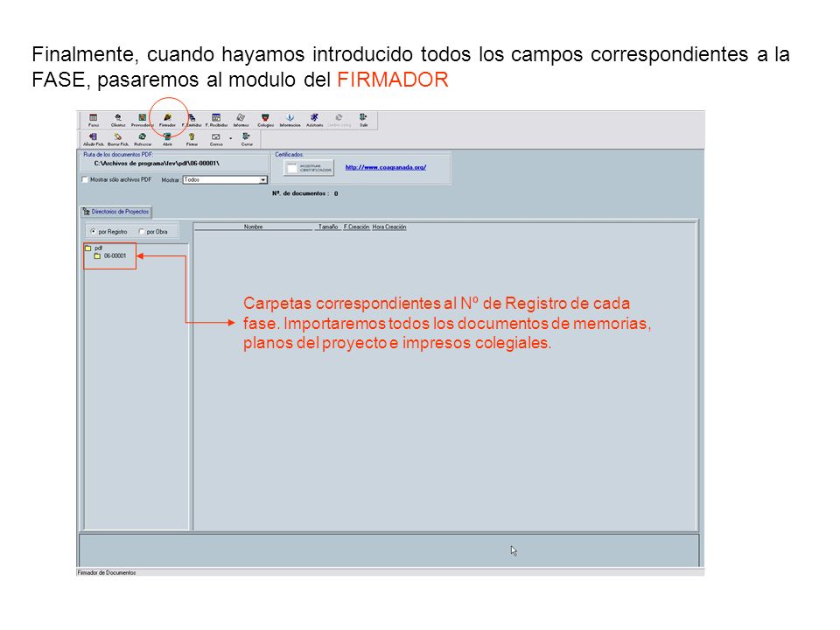Image resolution: width=840 pixels, height=630 pixels.
Task: Launch the Asistente wizard icon
Action: 314,120
